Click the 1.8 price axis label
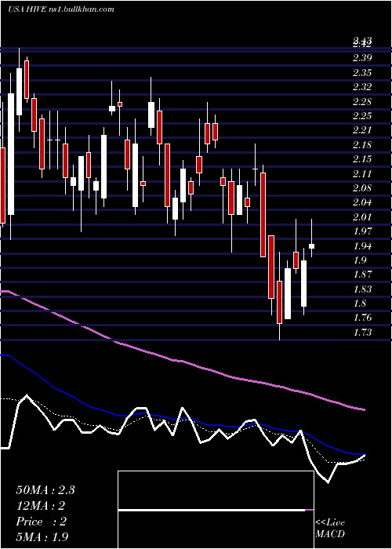This screenshot has width=392, height=549. click(359, 304)
